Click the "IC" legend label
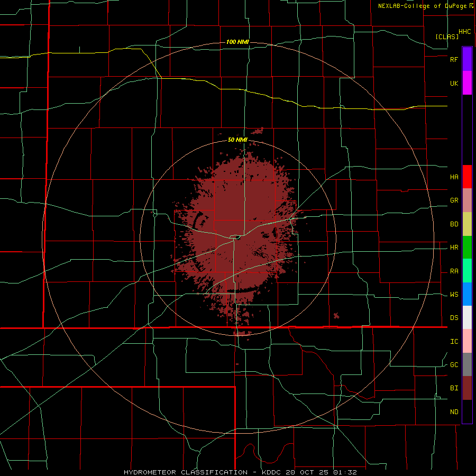This screenshot has height=476, width=476. click(x=454, y=342)
